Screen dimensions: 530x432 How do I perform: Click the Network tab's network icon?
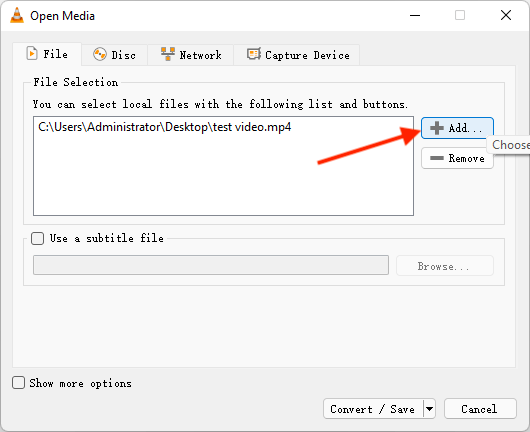(168, 54)
